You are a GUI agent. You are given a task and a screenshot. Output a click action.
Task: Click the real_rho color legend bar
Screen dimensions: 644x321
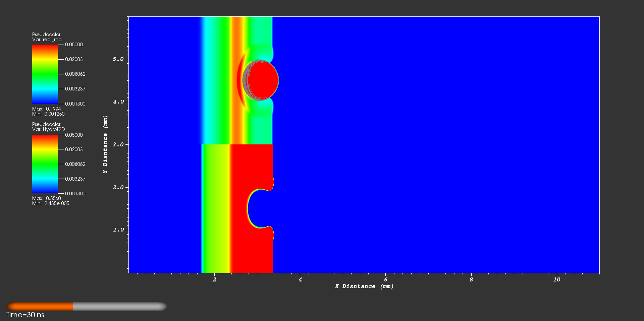pos(45,74)
